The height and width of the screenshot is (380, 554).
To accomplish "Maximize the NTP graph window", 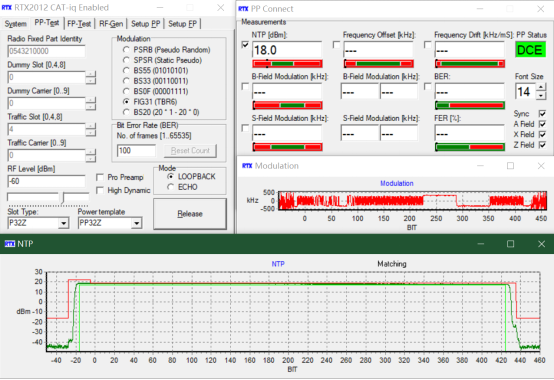I will pos(510,244).
